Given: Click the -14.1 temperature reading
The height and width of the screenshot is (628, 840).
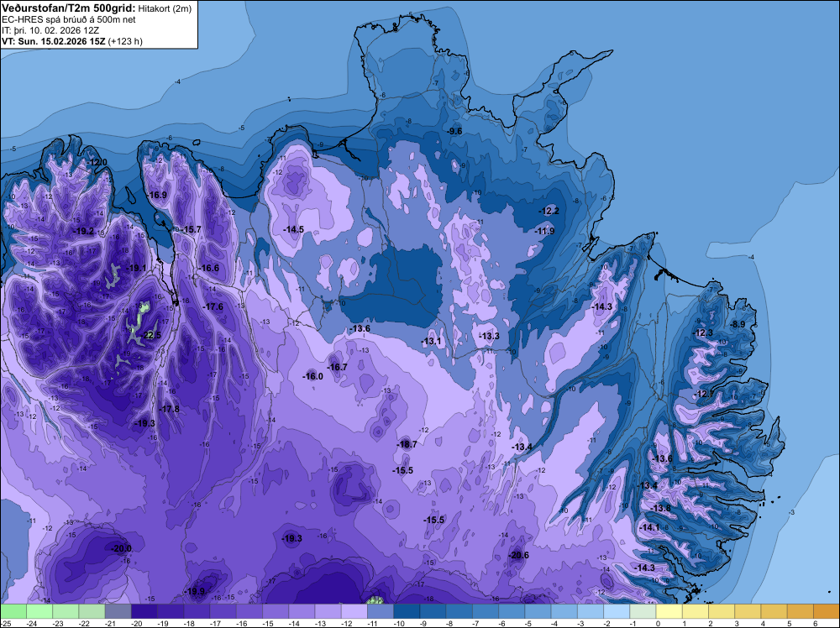Looking at the screenshot, I should pyautogui.click(x=650, y=527).
